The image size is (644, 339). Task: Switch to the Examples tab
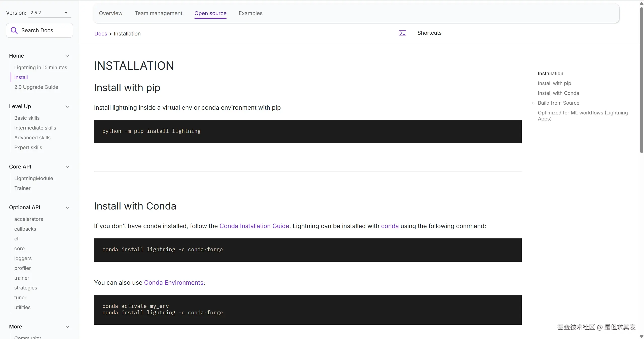[x=250, y=13]
